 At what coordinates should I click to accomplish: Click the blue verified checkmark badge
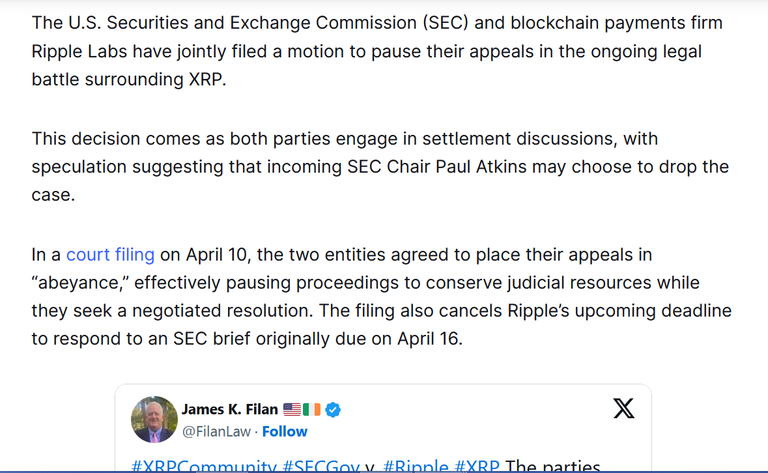(333, 409)
